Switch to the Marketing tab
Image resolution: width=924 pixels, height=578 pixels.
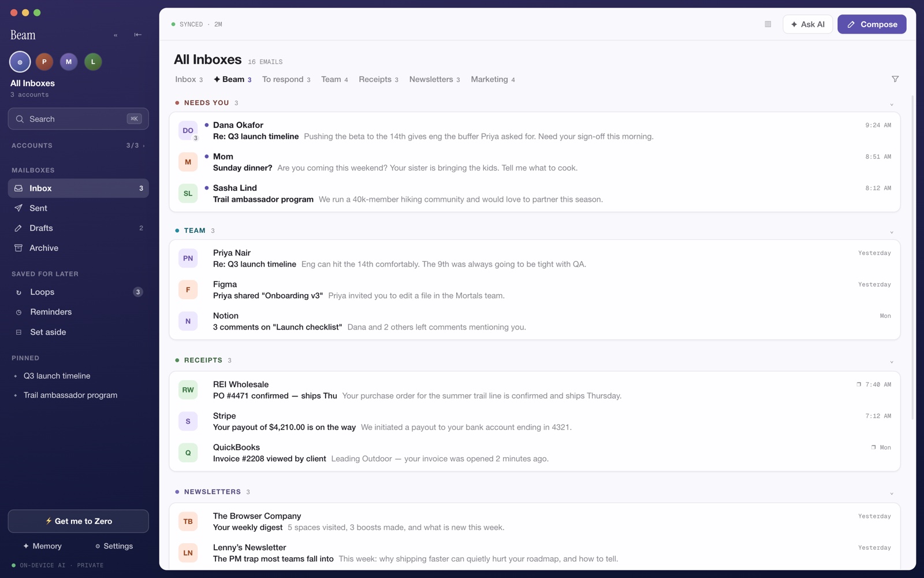(493, 79)
